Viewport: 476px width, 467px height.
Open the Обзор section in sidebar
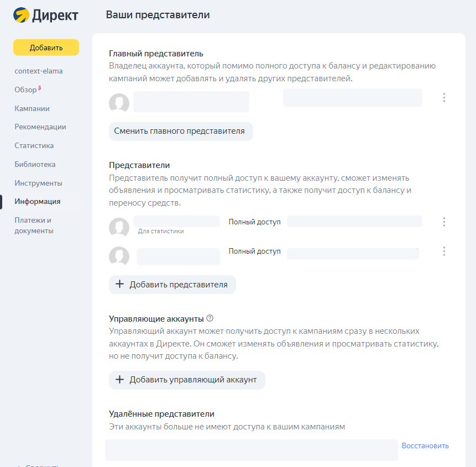[26, 90]
